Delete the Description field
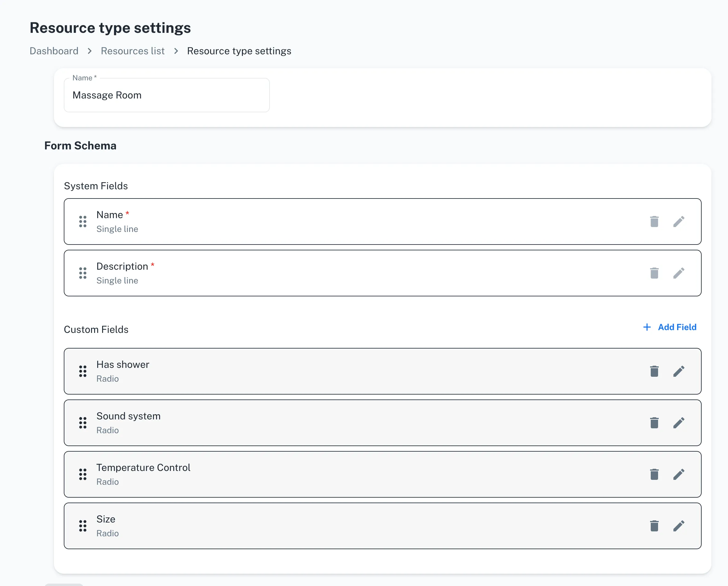The image size is (728, 586). [x=654, y=273]
